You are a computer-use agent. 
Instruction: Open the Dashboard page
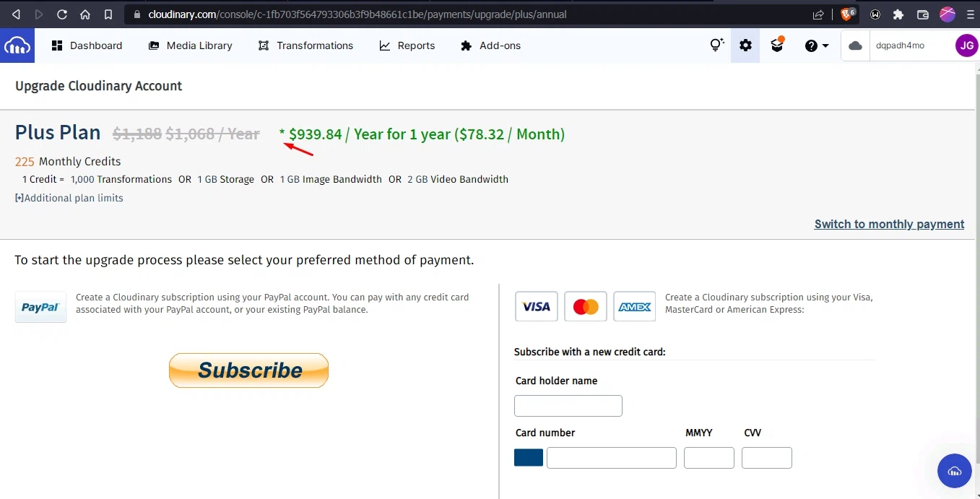(87, 45)
